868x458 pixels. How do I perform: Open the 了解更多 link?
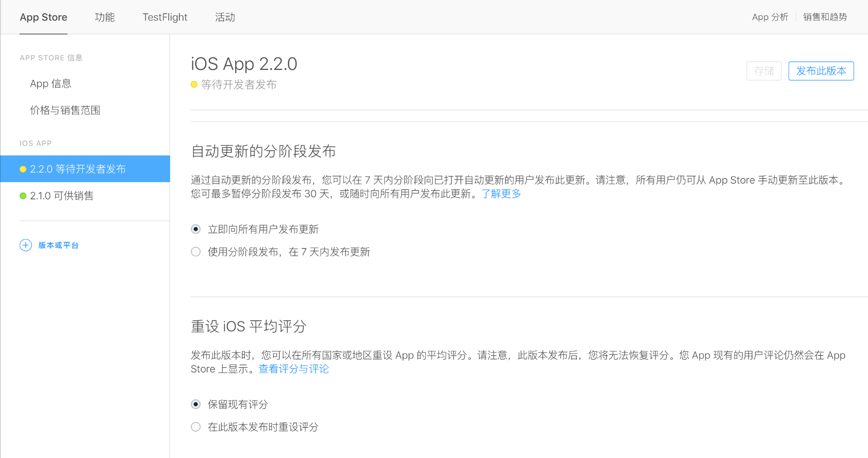[501, 194]
